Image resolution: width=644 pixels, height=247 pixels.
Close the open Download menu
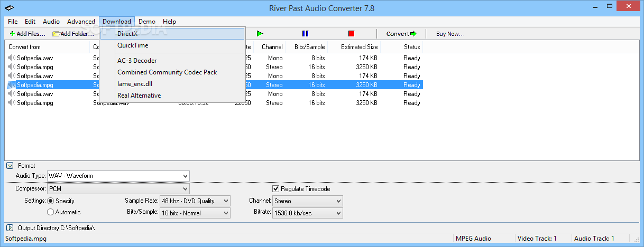click(x=117, y=22)
